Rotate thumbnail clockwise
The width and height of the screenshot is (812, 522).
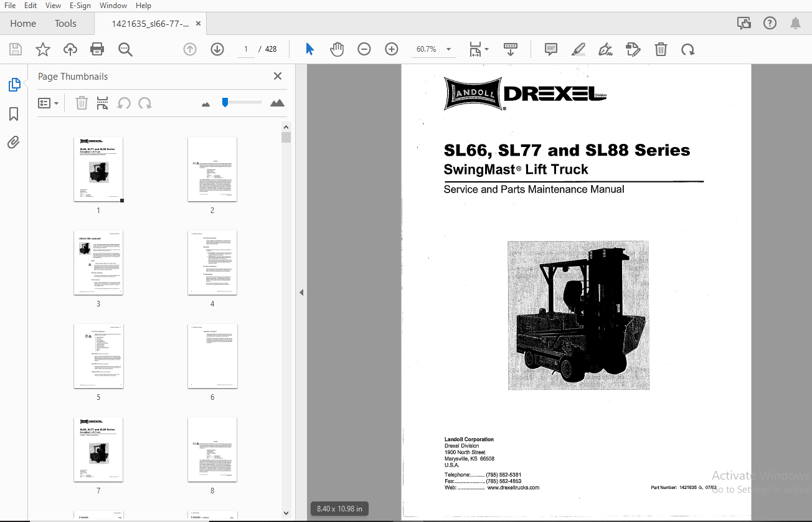(145, 103)
